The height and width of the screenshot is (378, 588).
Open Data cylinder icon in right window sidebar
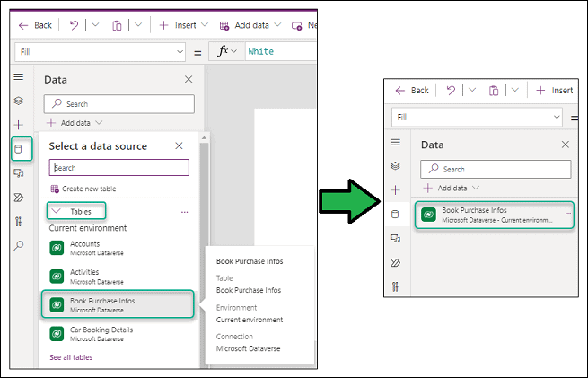click(395, 214)
